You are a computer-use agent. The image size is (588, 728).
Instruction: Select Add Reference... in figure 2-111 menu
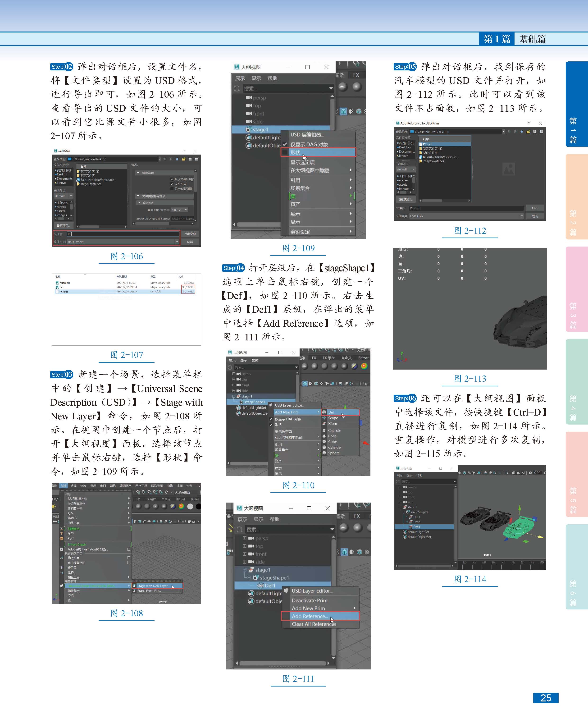[x=320, y=616]
